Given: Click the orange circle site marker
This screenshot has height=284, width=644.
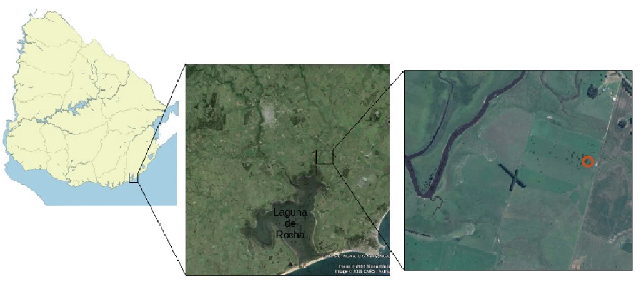Looking at the screenshot, I should click(588, 161).
